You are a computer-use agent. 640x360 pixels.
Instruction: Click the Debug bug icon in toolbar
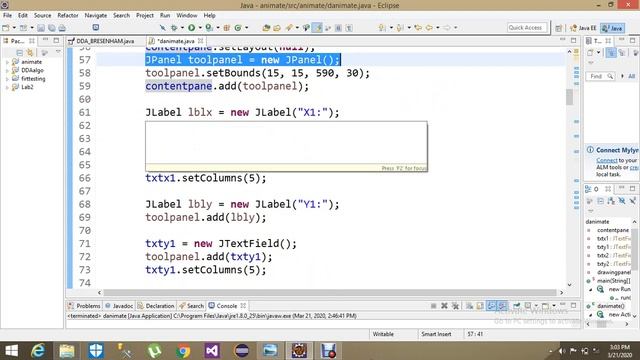[174, 28]
